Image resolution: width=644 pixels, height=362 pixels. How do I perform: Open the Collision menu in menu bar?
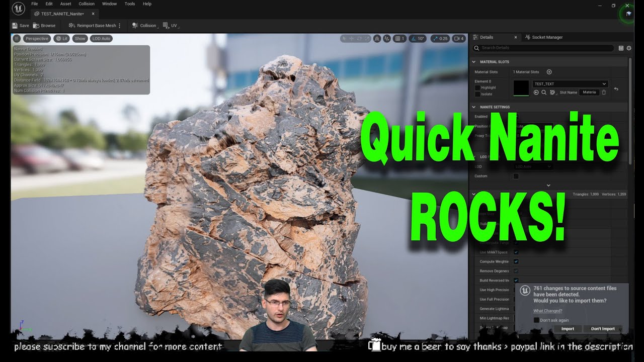click(87, 4)
